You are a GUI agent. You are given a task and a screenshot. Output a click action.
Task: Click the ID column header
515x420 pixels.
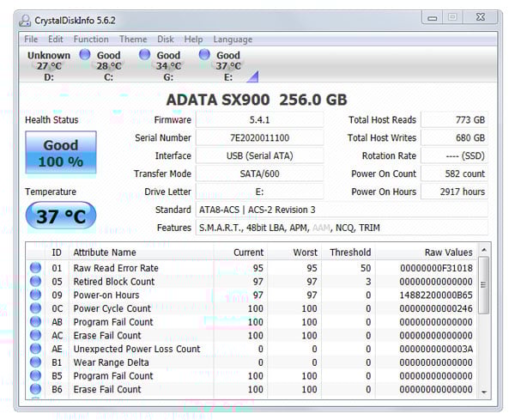click(57, 252)
